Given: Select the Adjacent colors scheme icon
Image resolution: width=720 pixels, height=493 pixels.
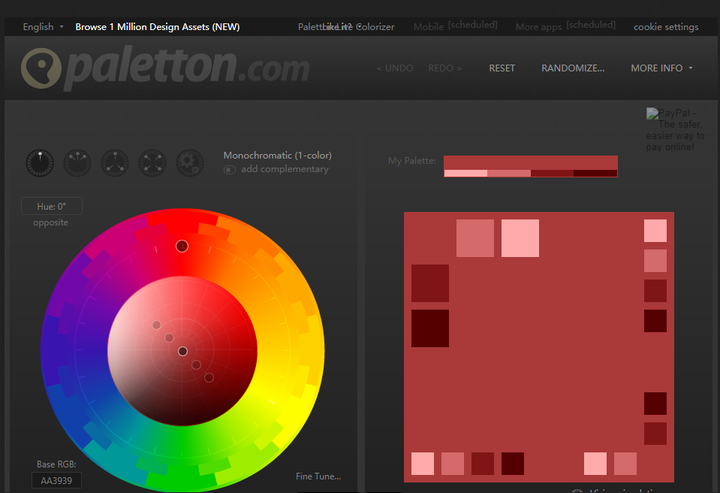Looking at the screenshot, I should (x=77, y=163).
